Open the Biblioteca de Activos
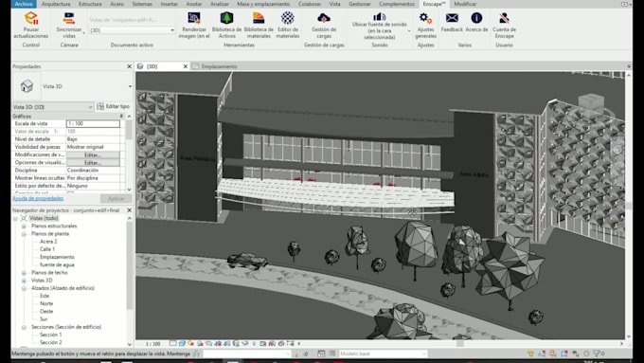644x363 pixels. point(226,25)
